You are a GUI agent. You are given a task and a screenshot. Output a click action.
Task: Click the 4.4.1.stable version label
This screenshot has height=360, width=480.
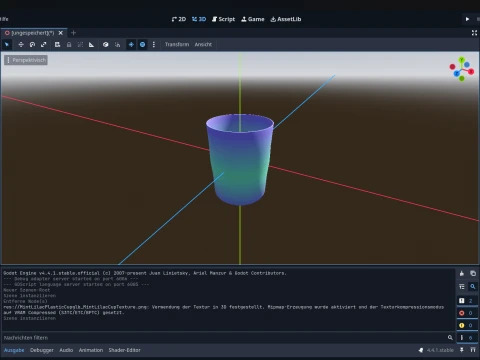pyautogui.click(x=440, y=350)
